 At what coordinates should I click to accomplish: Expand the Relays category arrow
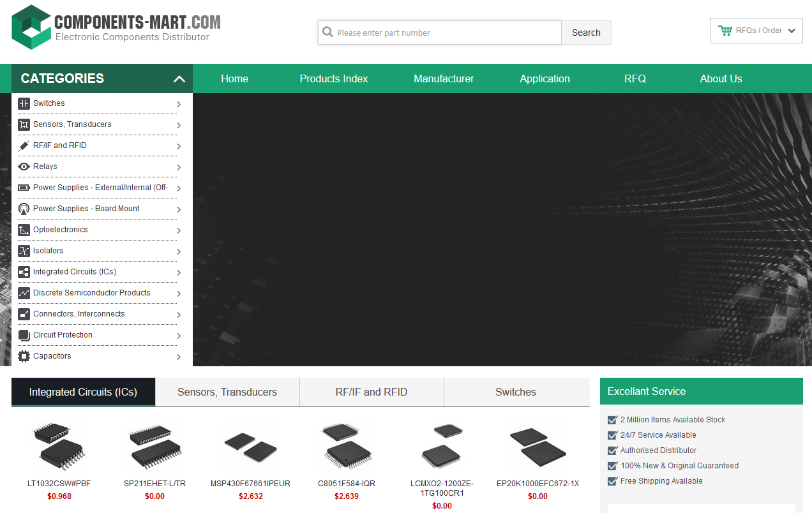point(179,167)
